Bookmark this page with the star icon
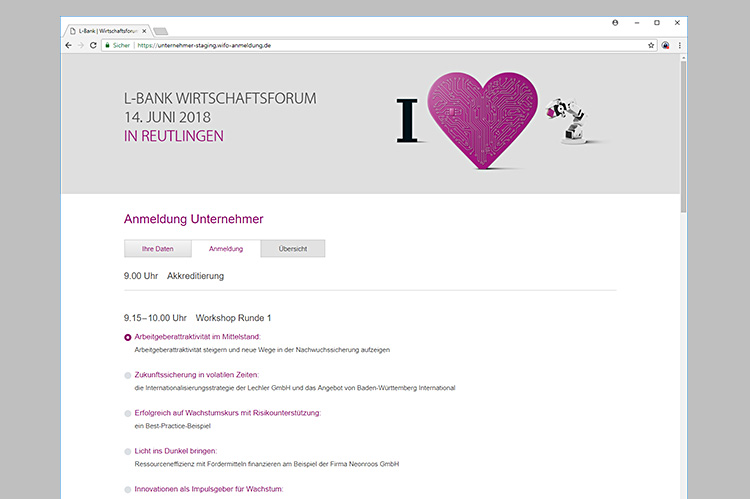This screenshot has height=499, width=750. 651,45
